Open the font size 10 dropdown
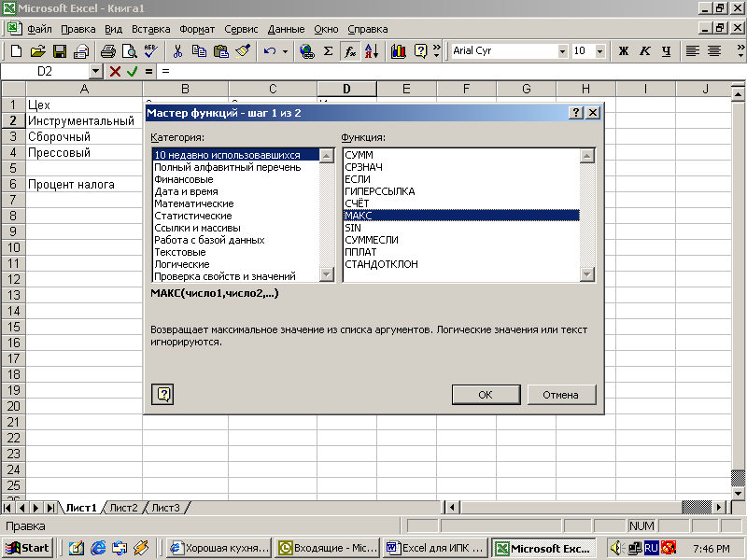Image resolution: width=747 pixels, height=560 pixels. [x=599, y=51]
